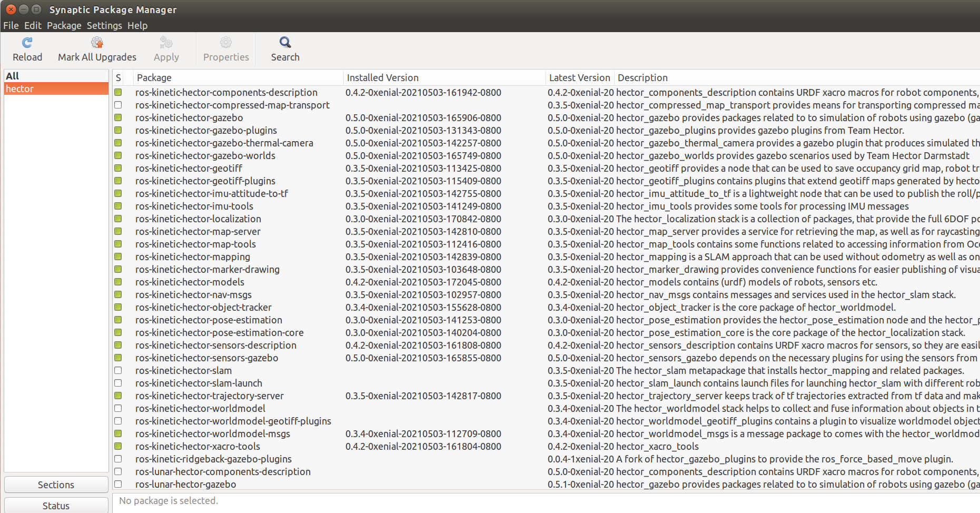Click the Status filter button
The image size is (980, 513).
(56, 506)
